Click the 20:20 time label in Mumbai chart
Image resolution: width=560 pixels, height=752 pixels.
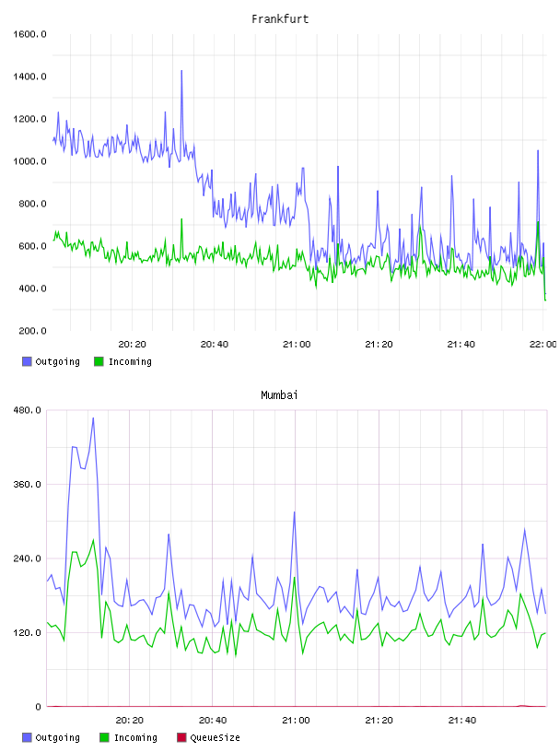point(130,721)
